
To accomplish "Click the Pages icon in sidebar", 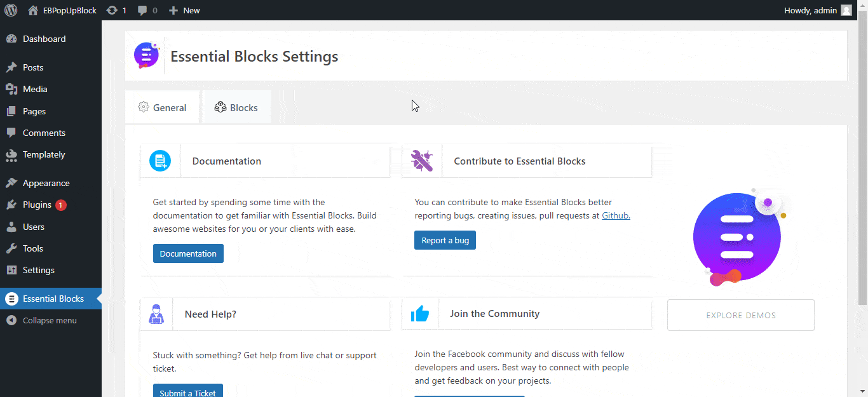I will (11, 111).
